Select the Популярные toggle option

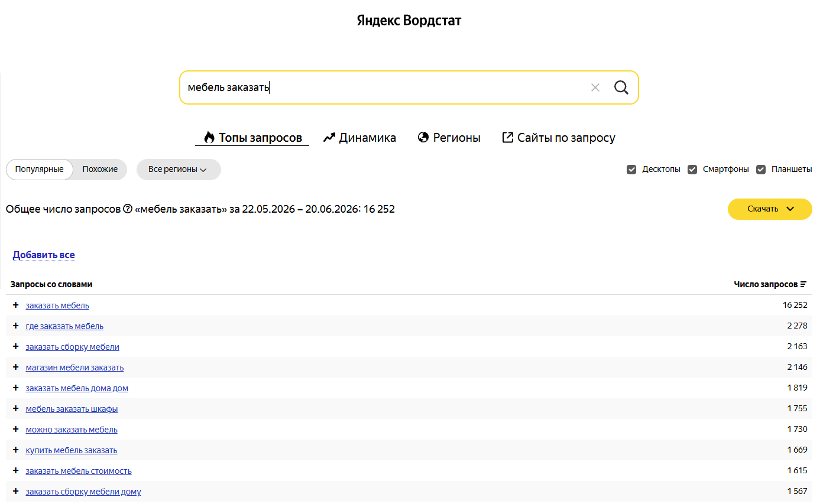point(40,169)
